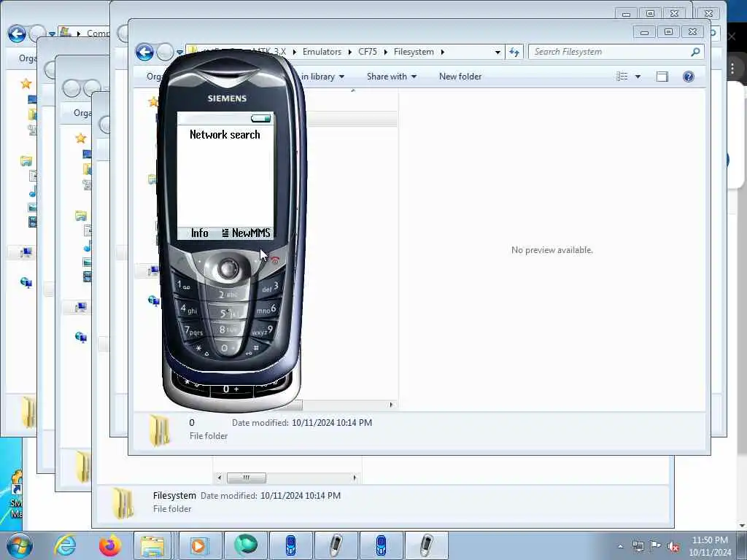Tap the 7 pqrs key on phone
747x560 pixels.
(x=193, y=330)
